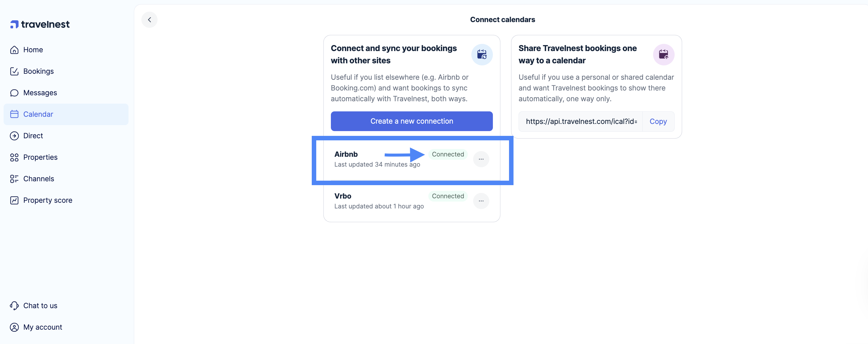Click the Properties grid icon
This screenshot has height=344, width=868.
[x=14, y=157]
